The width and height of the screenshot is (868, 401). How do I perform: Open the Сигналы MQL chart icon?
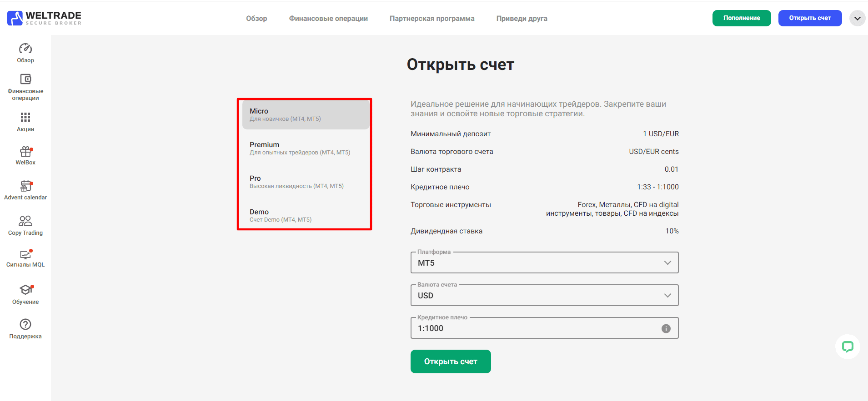[x=26, y=254]
